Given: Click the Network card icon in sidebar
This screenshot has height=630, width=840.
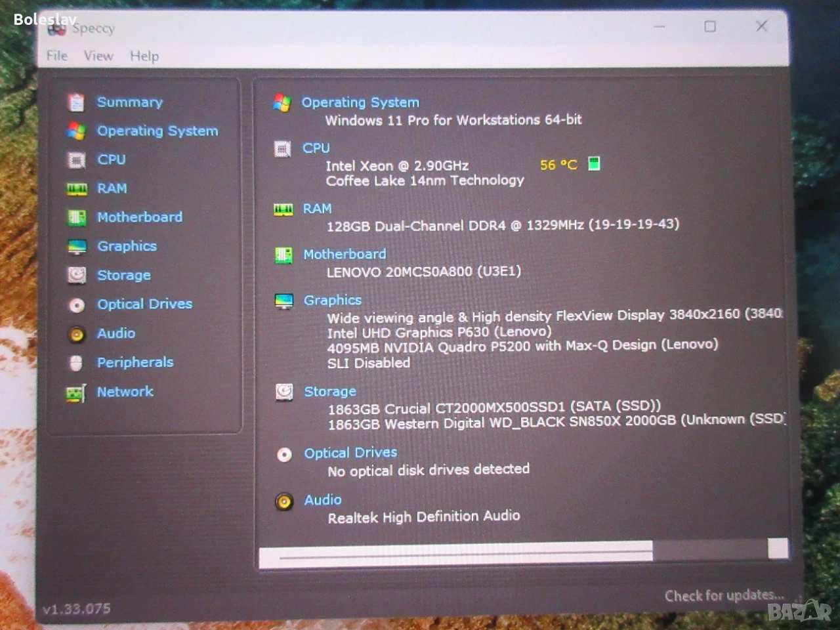Looking at the screenshot, I should [x=76, y=393].
